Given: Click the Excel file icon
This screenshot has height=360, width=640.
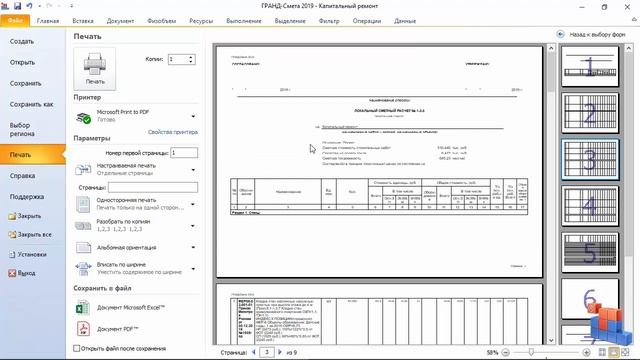Looking at the screenshot, I should click(83, 308).
